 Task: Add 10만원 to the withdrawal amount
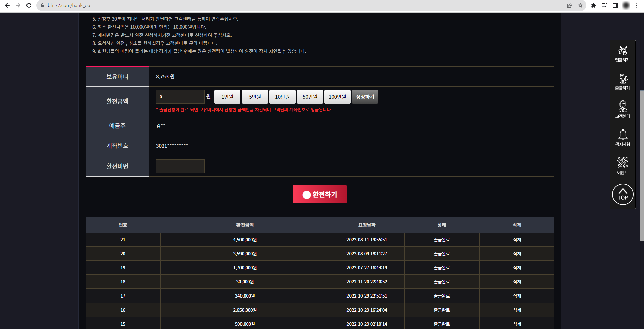pos(282,97)
